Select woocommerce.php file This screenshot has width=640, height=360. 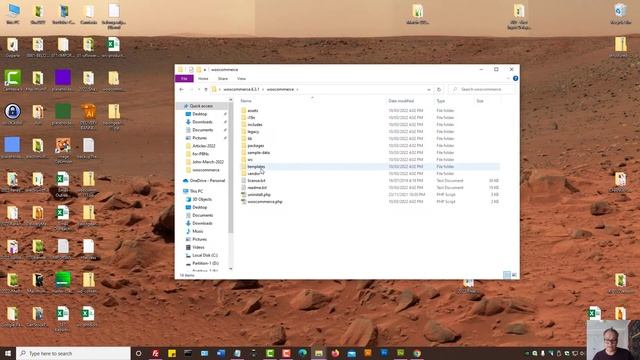coord(264,202)
